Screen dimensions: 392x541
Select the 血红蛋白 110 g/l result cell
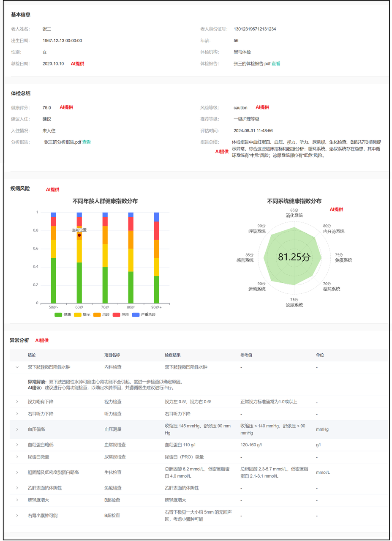pos(180,445)
